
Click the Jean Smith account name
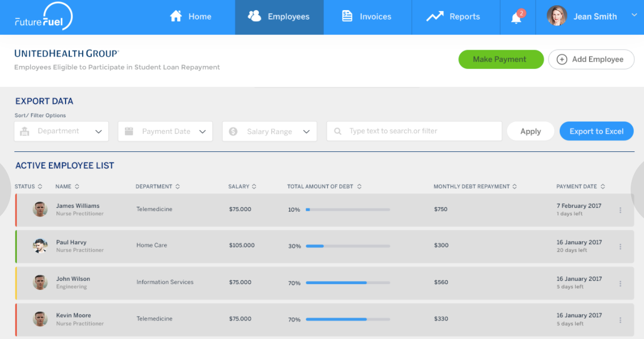coord(595,17)
